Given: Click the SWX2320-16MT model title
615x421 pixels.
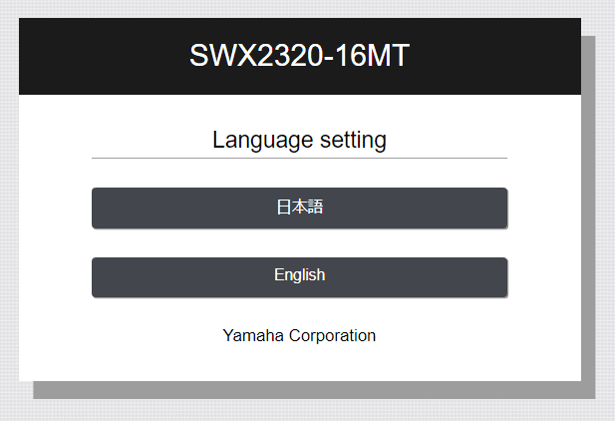Looking at the screenshot, I should (x=299, y=56).
